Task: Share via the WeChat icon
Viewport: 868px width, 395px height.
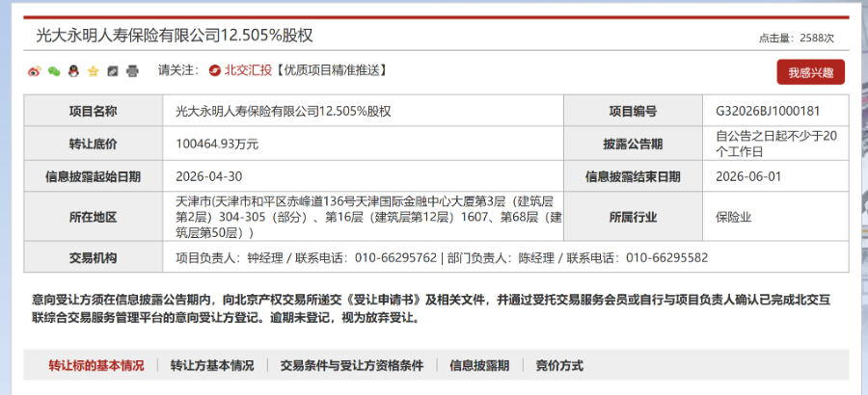Action: (x=54, y=71)
